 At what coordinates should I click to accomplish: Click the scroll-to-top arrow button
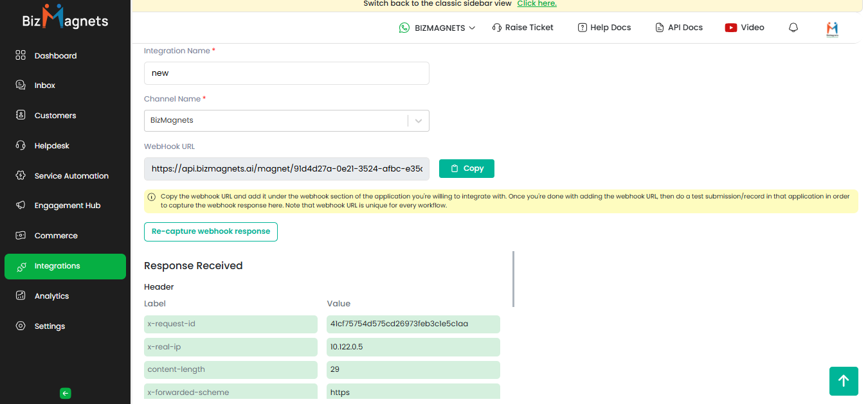pos(844,381)
